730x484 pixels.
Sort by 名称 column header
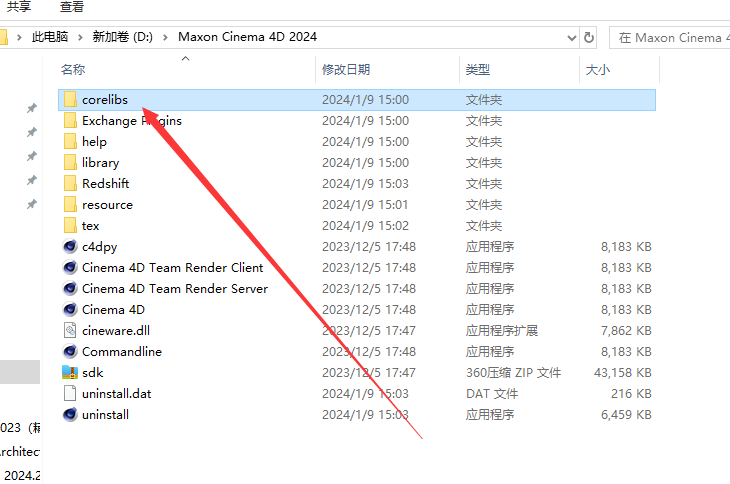tap(73, 70)
